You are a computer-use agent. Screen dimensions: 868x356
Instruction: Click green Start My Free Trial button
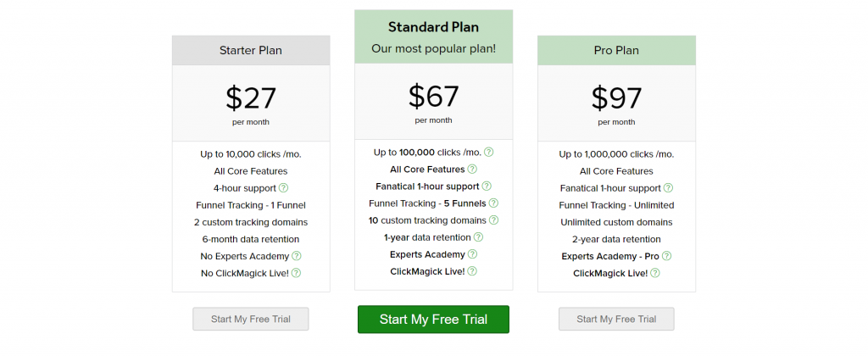click(433, 320)
